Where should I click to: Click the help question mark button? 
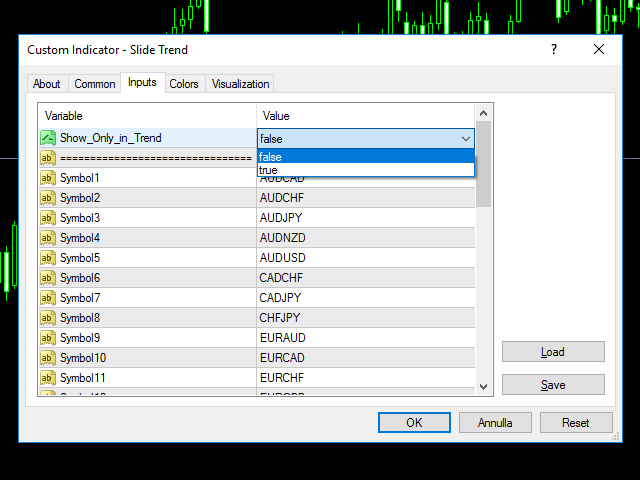(x=553, y=50)
